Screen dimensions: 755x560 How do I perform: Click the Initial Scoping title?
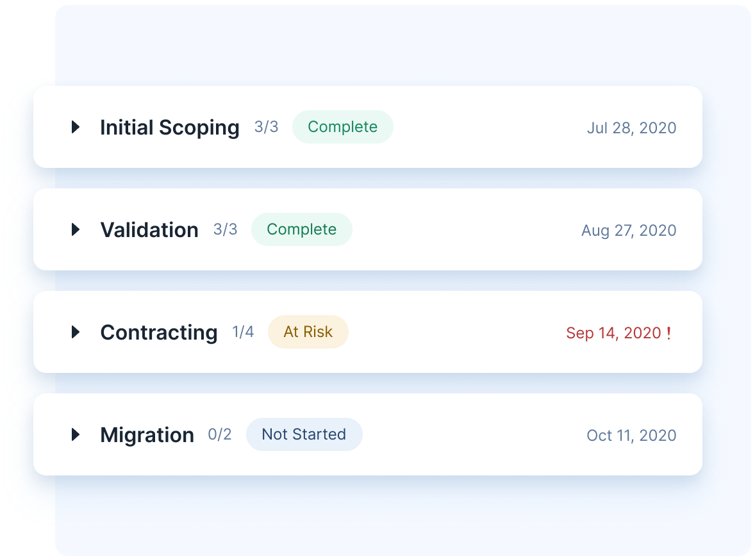click(x=170, y=128)
